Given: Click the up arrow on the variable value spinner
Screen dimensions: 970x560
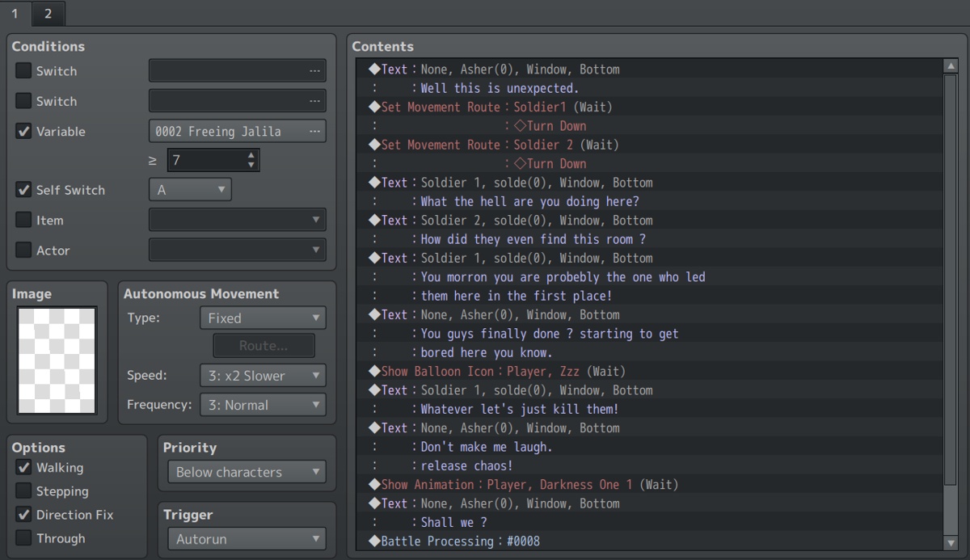Looking at the screenshot, I should [x=252, y=154].
